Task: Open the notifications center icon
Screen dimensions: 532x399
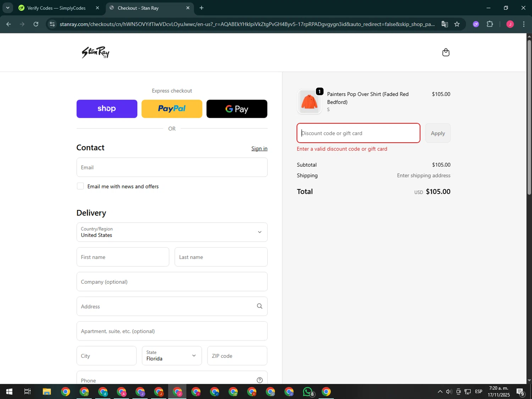Action: point(521,392)
